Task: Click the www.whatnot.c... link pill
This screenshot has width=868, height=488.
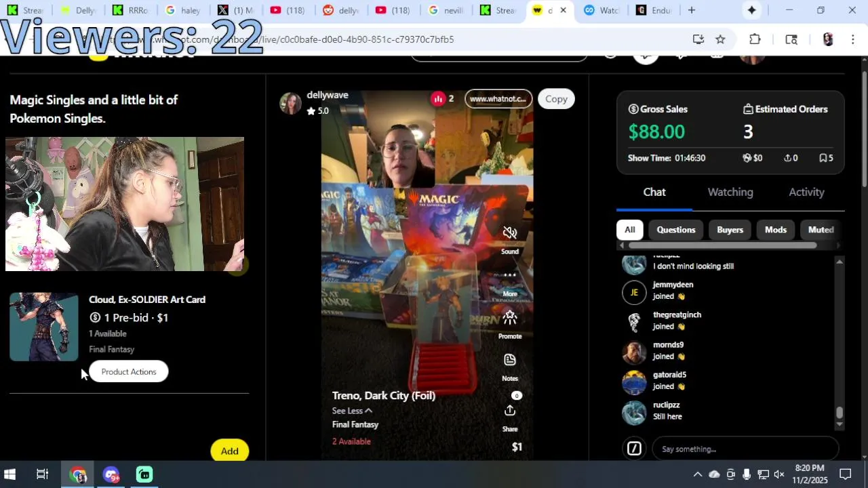Action: coord(498,99)
